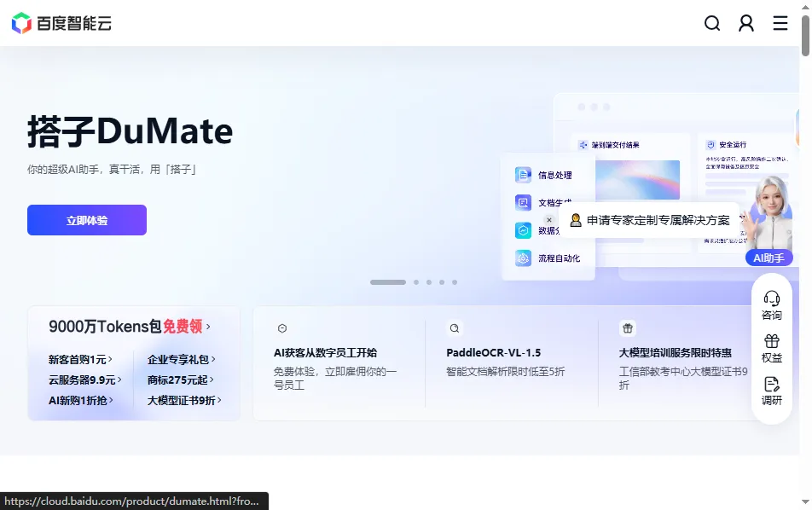Select the second carousel dot
The image size is (812, 510).
416,282
